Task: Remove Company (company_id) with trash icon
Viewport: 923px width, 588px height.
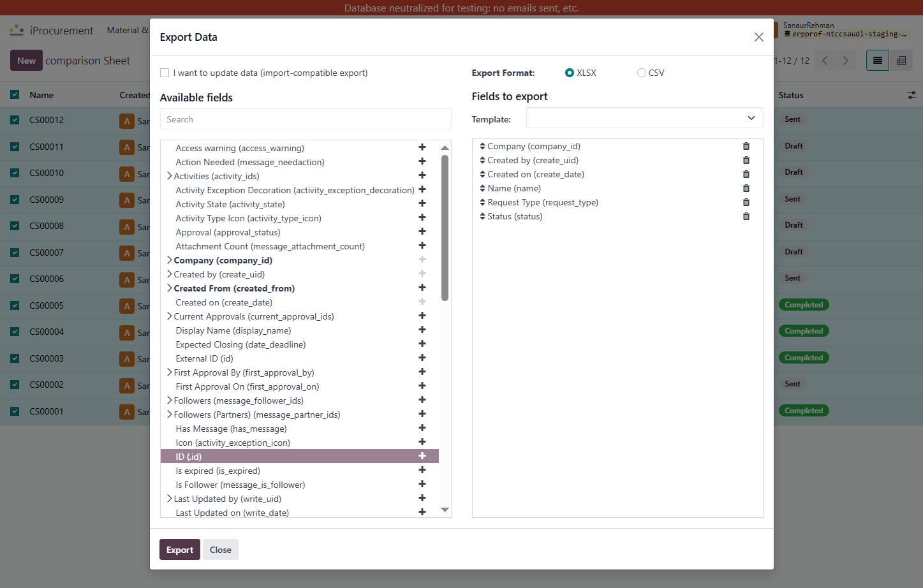Action: click(746, 146)
